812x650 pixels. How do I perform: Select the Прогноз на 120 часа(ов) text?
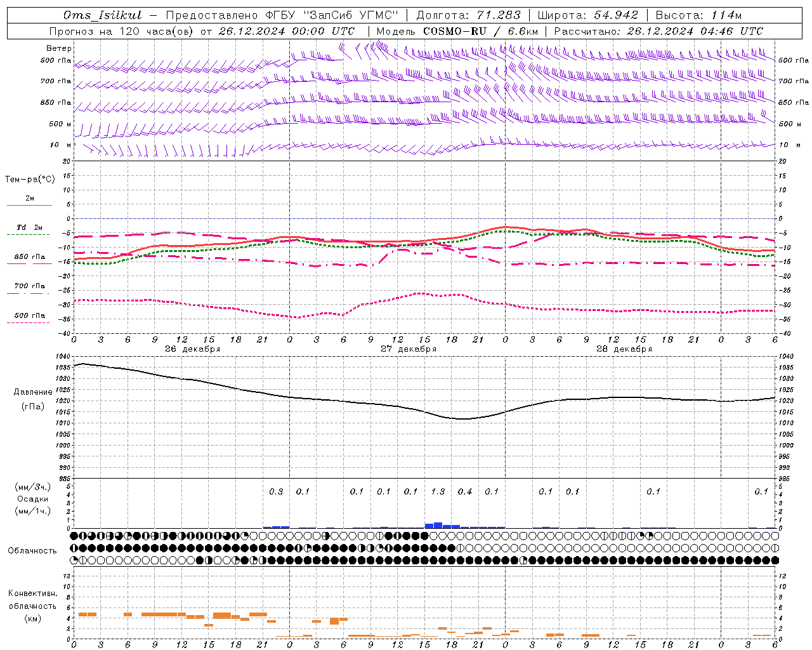tap(122, 31)
